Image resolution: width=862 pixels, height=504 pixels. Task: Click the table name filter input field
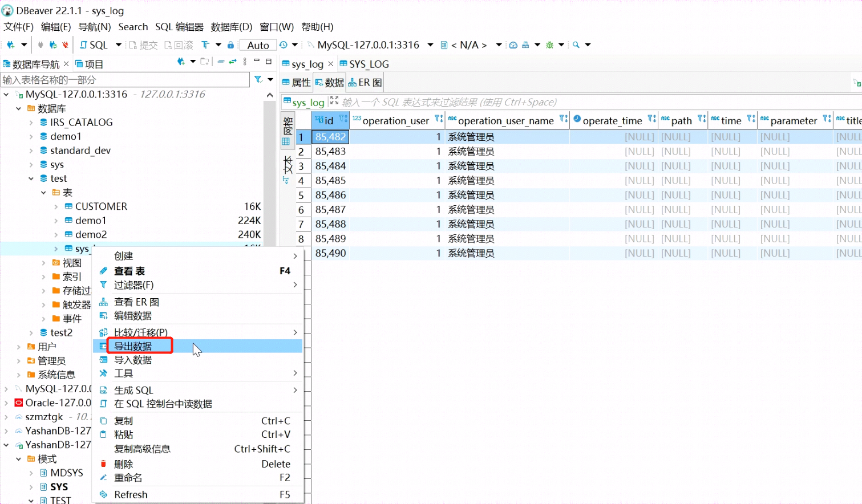[123, 78]
